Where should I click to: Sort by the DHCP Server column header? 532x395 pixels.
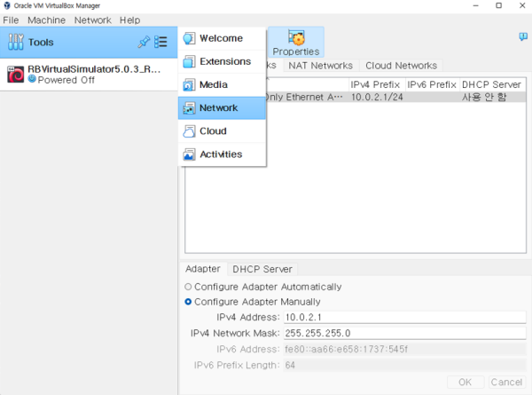tap(492, 84)
